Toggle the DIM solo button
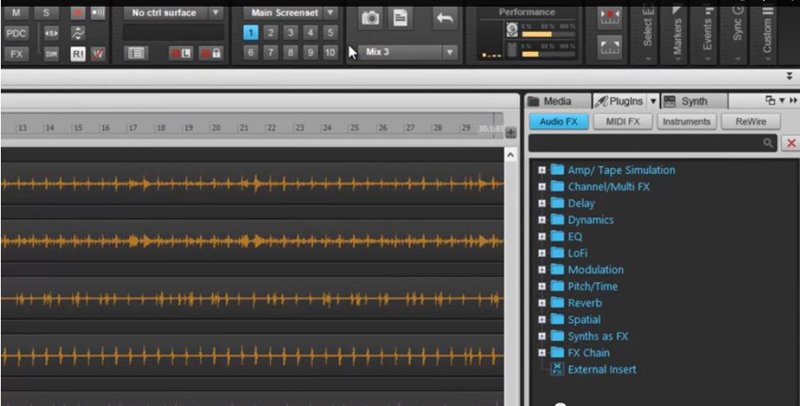The image size is (800, 406). click(51, 54)
